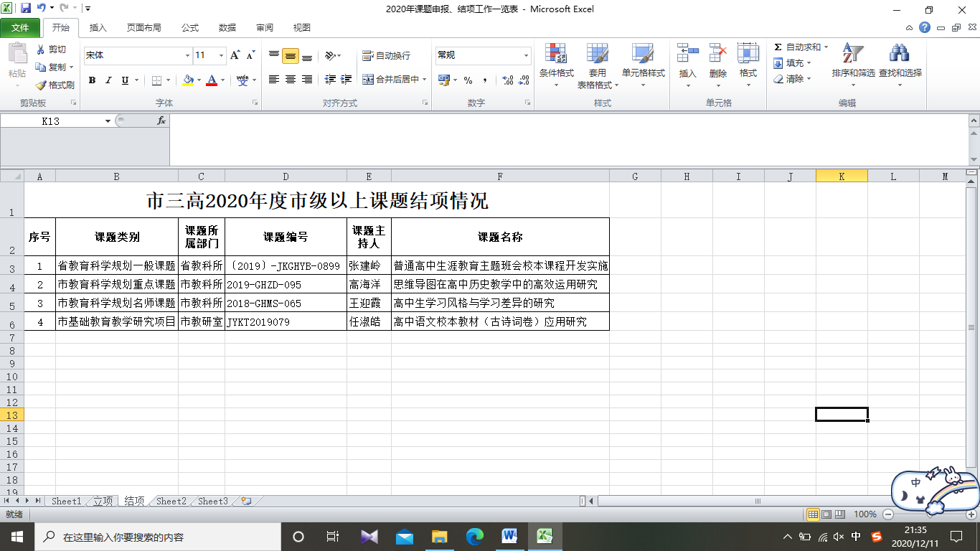Click the percent style icon
Image resolution: width=980 pixels, height=551 pixels.
pyautogui.click(x=468, y=80)
